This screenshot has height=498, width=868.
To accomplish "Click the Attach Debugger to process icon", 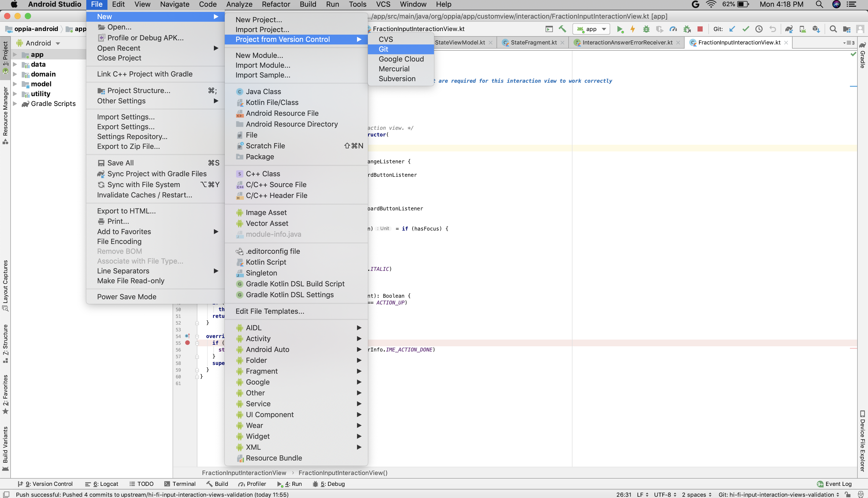I will (x=687, y=29).
